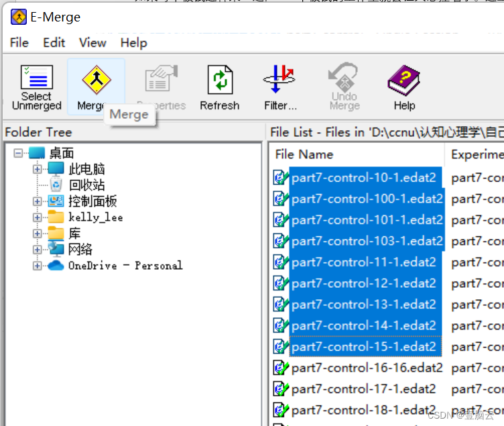This screenshot has width=504, height=426.
Task: Expand the 库 tree node
Action: point(38,233)
